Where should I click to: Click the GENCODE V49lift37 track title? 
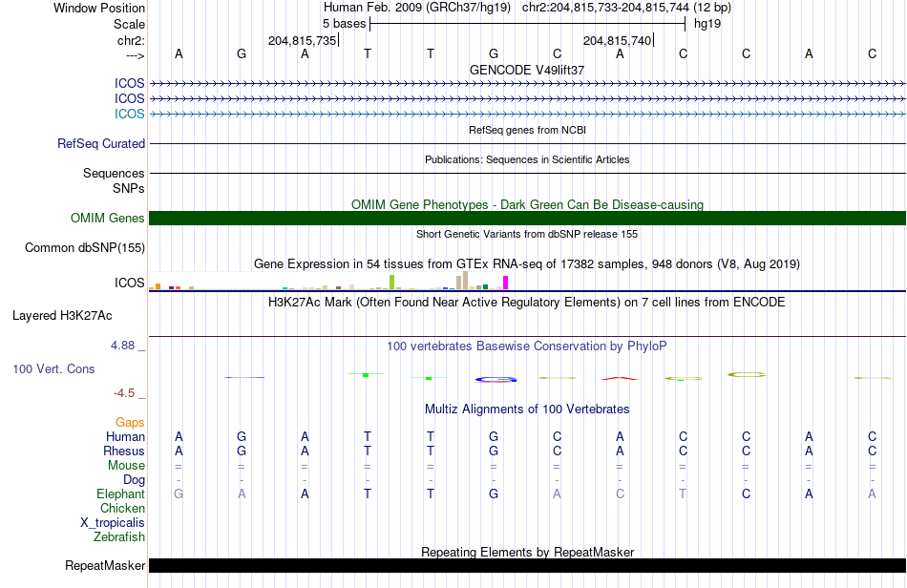point(527,70)
